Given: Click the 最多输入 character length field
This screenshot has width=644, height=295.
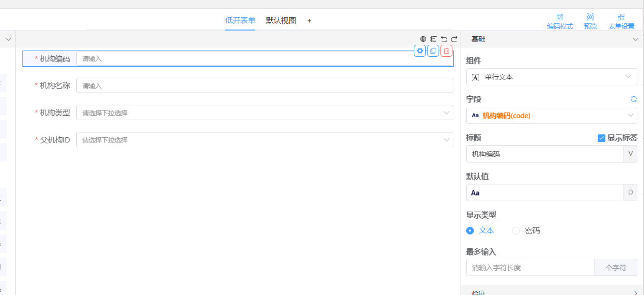Looking at the screenshot, I should pyautogui.click(x=530, y=268).
